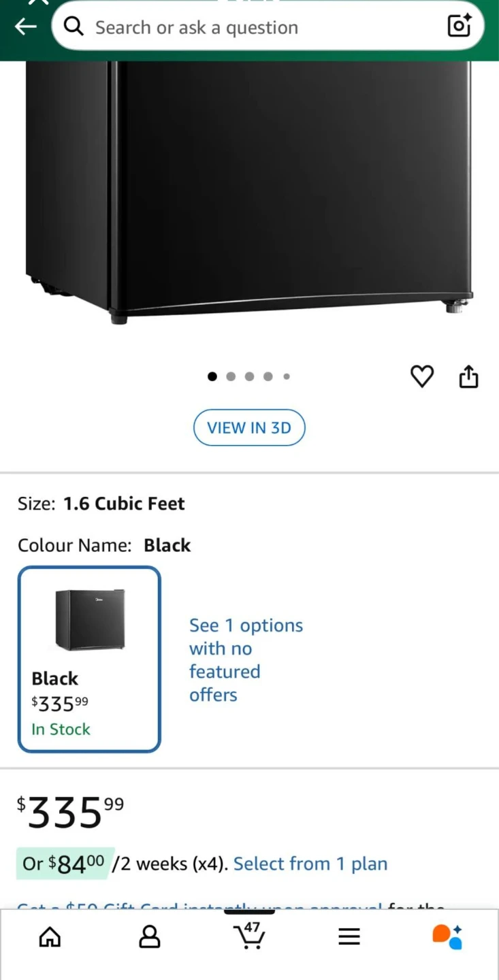Open See 1 options with no featured offers
Image resolution: width=499 pixels, height=980 pixels.
(246, 659)
